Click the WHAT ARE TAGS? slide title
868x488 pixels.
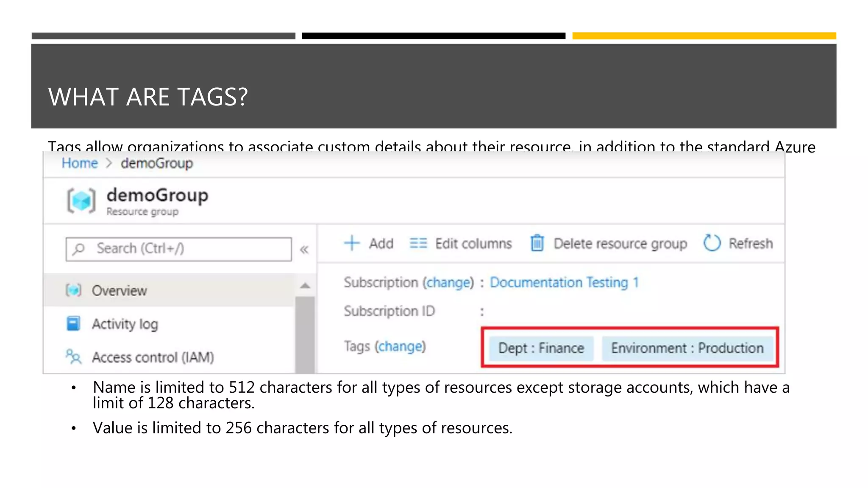[x=148, y=97]
